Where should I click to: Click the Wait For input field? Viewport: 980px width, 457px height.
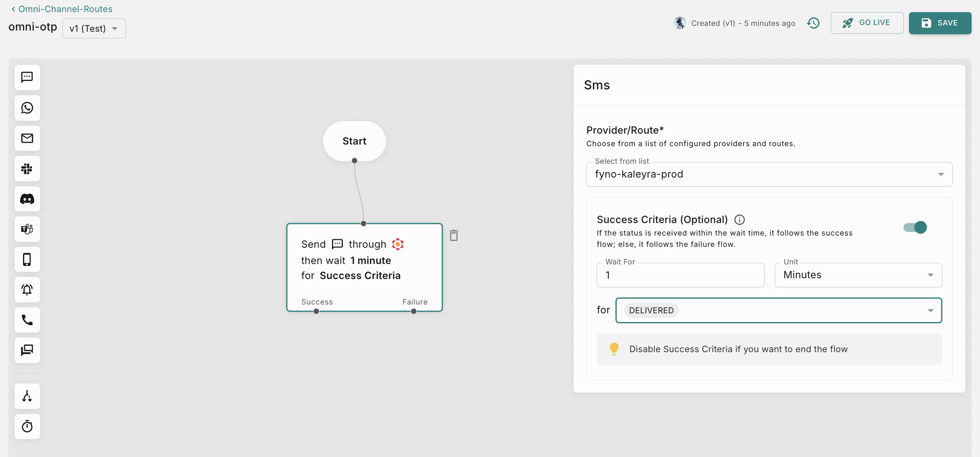coord(680,275)
